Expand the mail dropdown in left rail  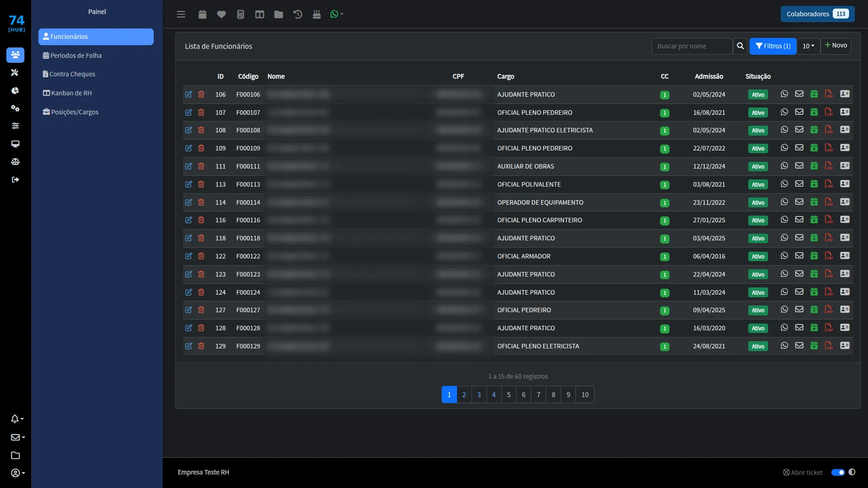click(x=18, y=437)
